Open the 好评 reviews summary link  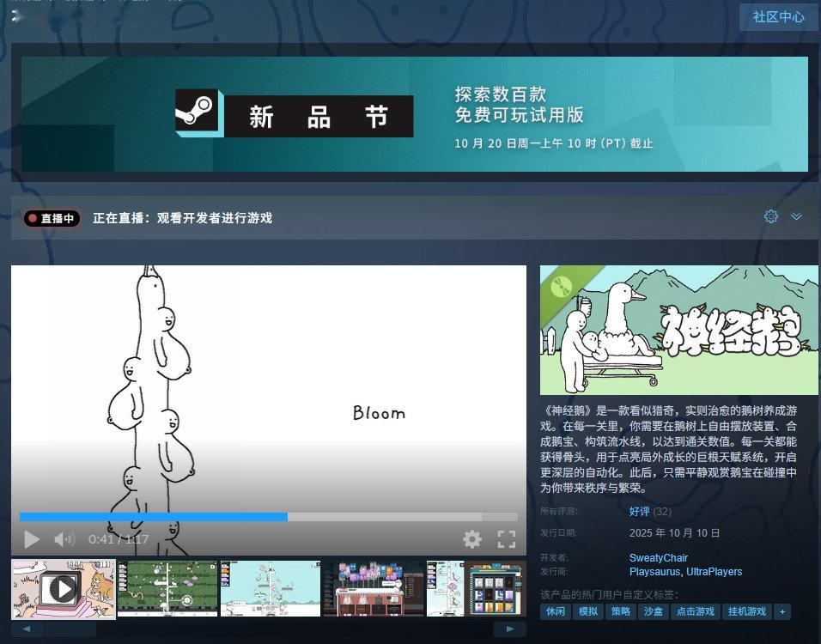pos(639,512)
